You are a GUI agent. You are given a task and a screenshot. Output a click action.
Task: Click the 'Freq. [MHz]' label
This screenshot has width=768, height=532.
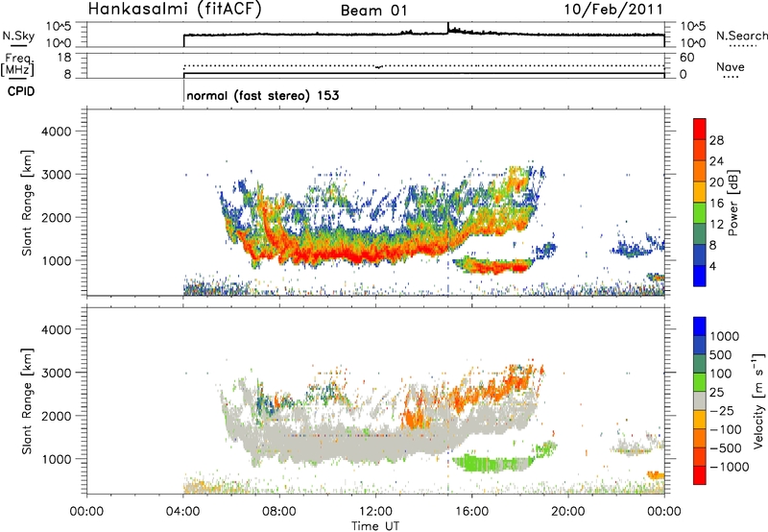click(x=19, y=65)
